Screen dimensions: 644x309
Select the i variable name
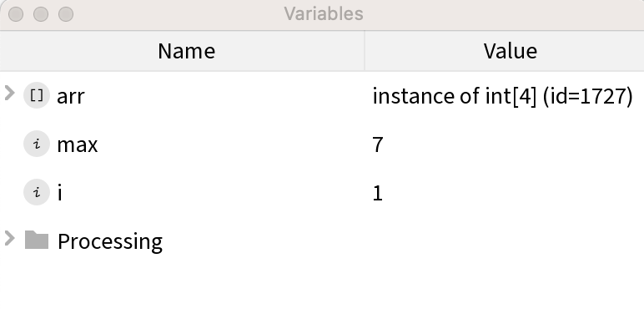[60, 192]
